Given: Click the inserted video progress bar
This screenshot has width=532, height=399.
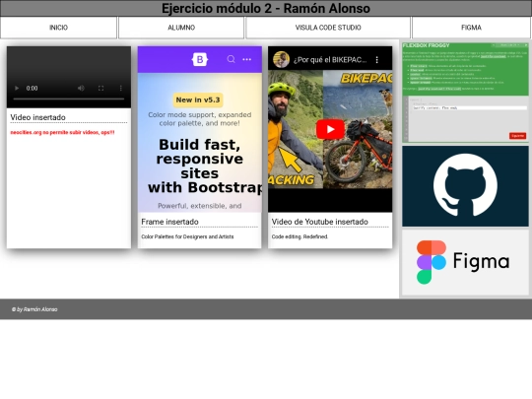Looking at the screenshot, I should (x=69, y=99).
